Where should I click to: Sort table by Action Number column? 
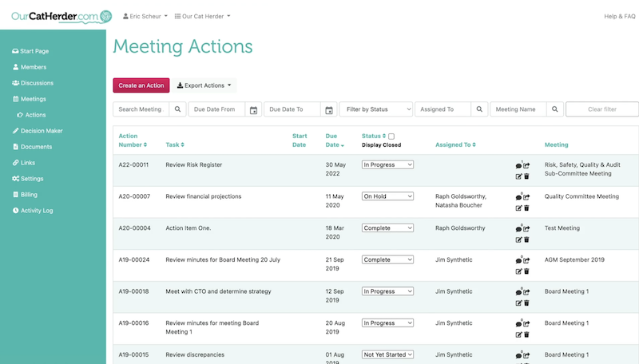tap(133, 140)
